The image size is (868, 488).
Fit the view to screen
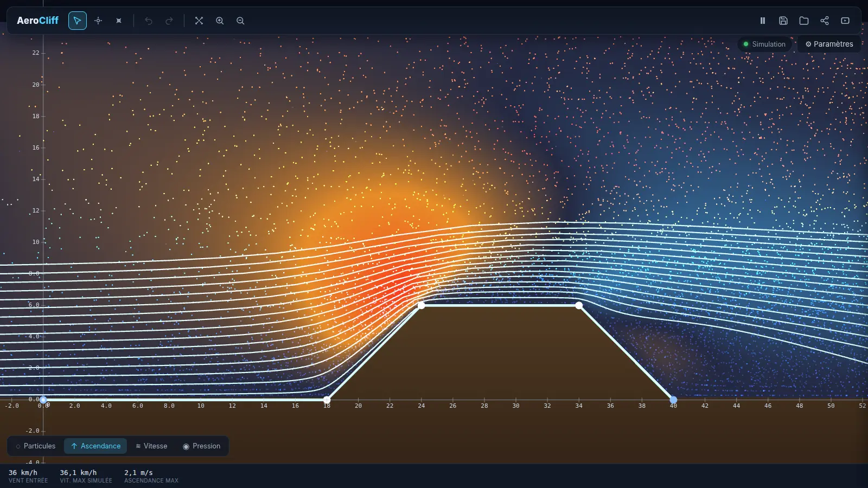tap(199, 21)
